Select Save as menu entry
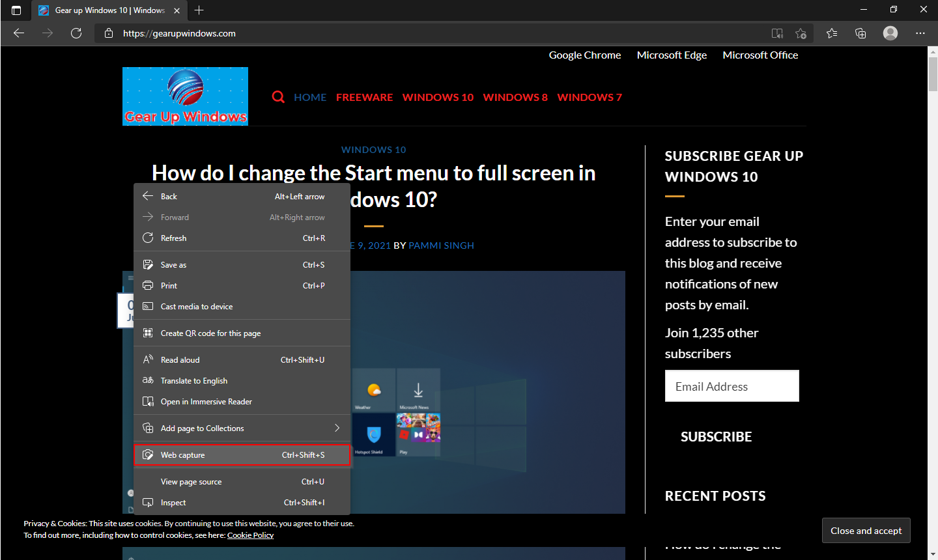The width and height of the screenshot is (938, 560). pyautogui.click(x=242, y=265)
